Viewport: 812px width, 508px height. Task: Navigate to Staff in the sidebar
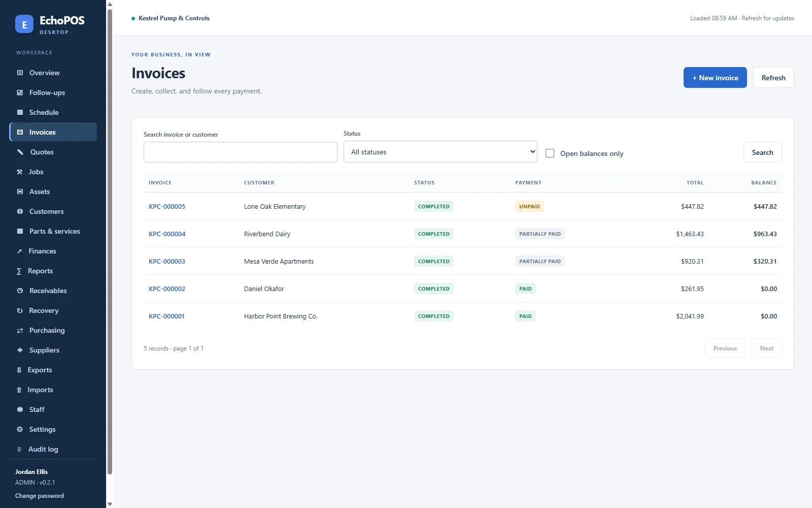click(x=53, y=409)
